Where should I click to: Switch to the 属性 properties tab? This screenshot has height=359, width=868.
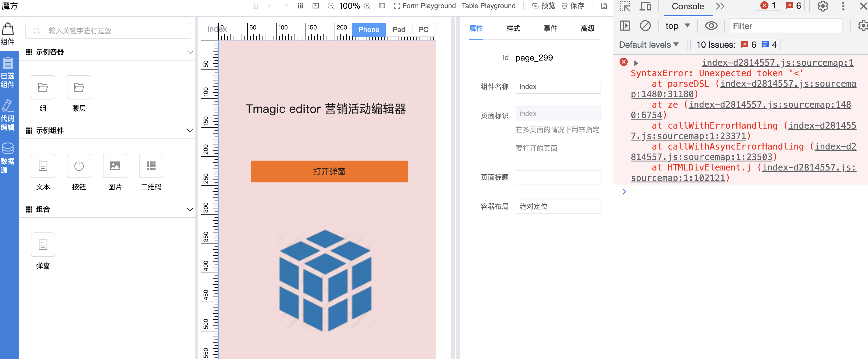[476, 29]
